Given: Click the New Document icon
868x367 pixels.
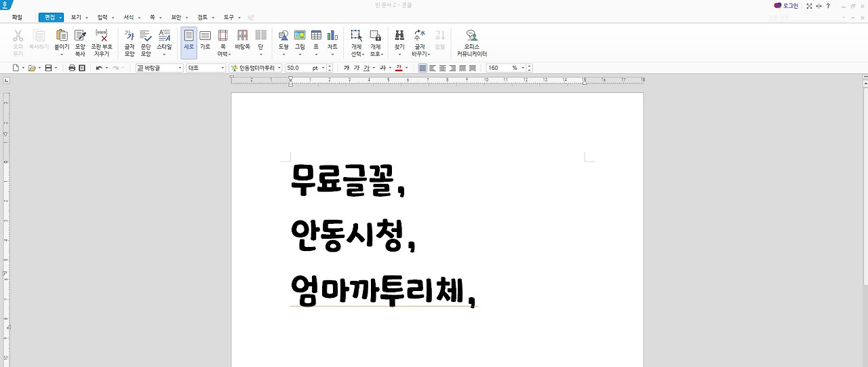Looking at the screenshot, I should pyautogui.click(x=16, y=68).
